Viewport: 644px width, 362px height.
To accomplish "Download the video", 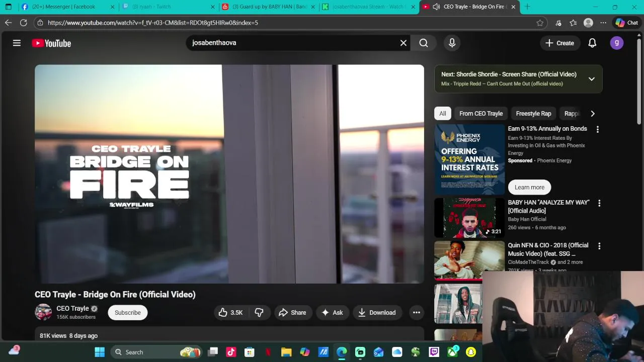I will [x=377, y=313].
